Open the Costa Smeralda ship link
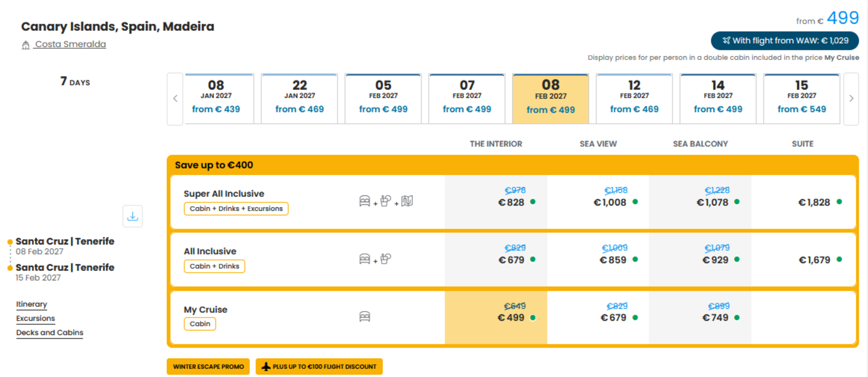The height and width of the screenshot is (377, 868). (70, 44)
